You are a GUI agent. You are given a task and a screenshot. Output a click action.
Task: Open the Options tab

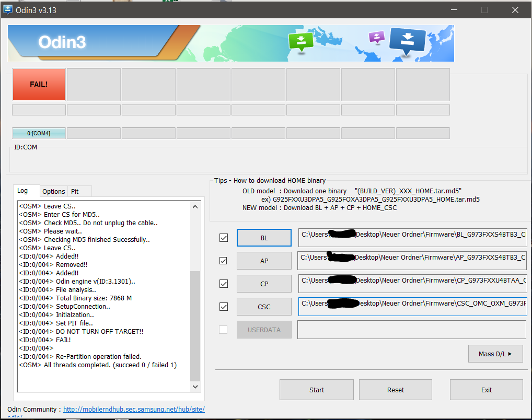point(54,191)
